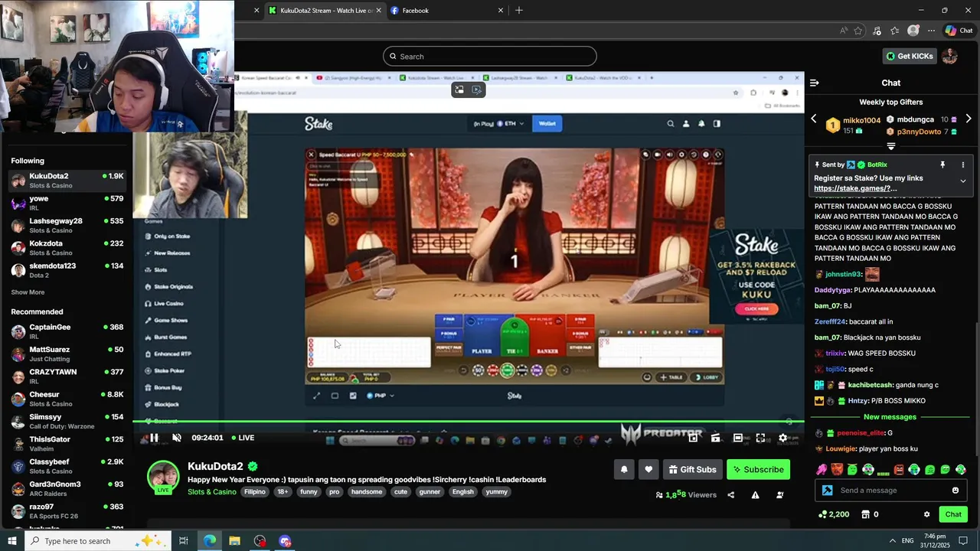Open the user list icon beside the report icon
Image resolution: width=980 pixels, height=551 pixels.
pos(779,495)
